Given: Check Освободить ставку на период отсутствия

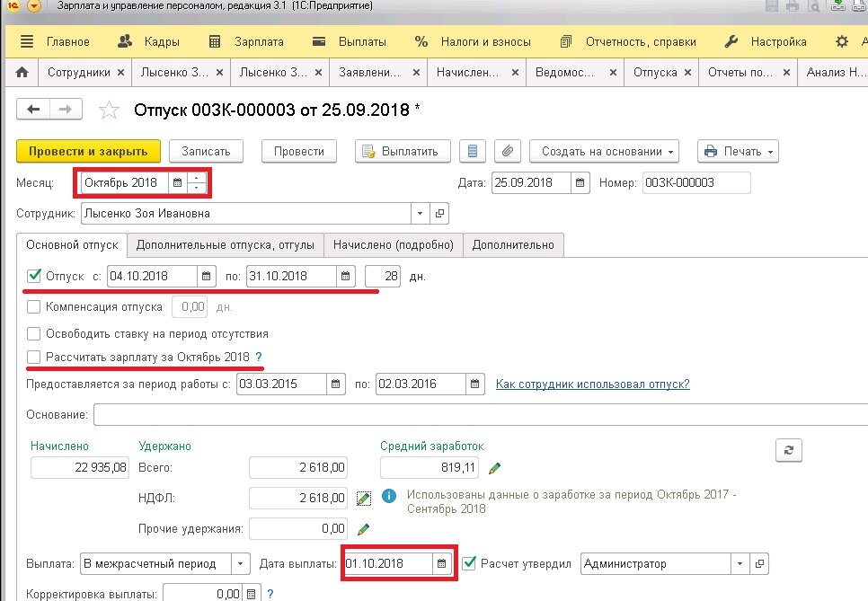Looking at the screenshot, I should click(34, 333).
